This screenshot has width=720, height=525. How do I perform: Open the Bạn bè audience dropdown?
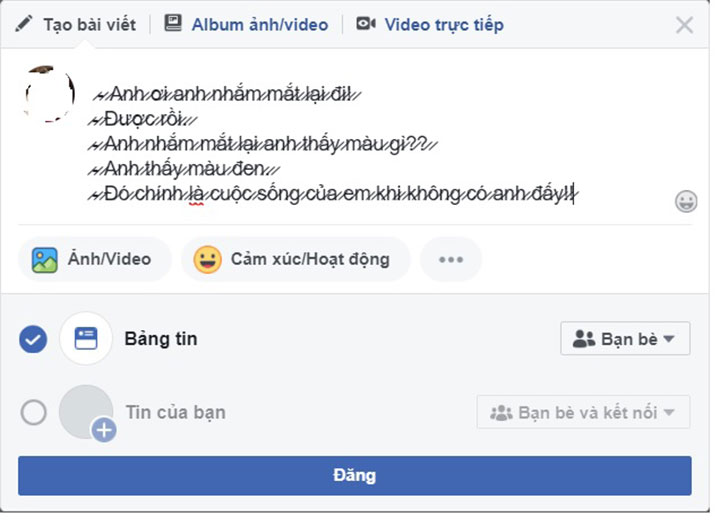tap(625, 339)
